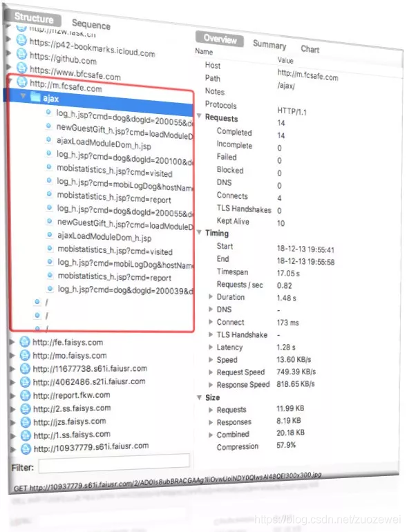
Task: Click the Host value http://m.fcsafe.com
Action: click(308, 75)
